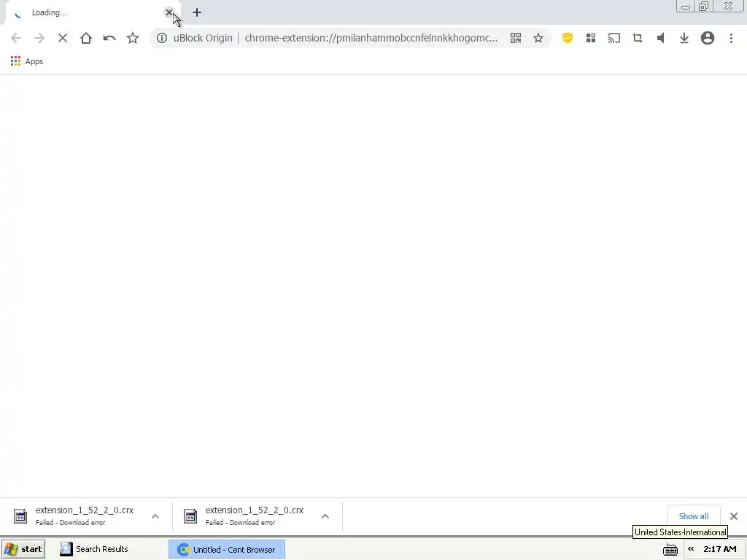747x560 pixels.
Task: Open downloads with the arrow icon
Action: (684, 38)
